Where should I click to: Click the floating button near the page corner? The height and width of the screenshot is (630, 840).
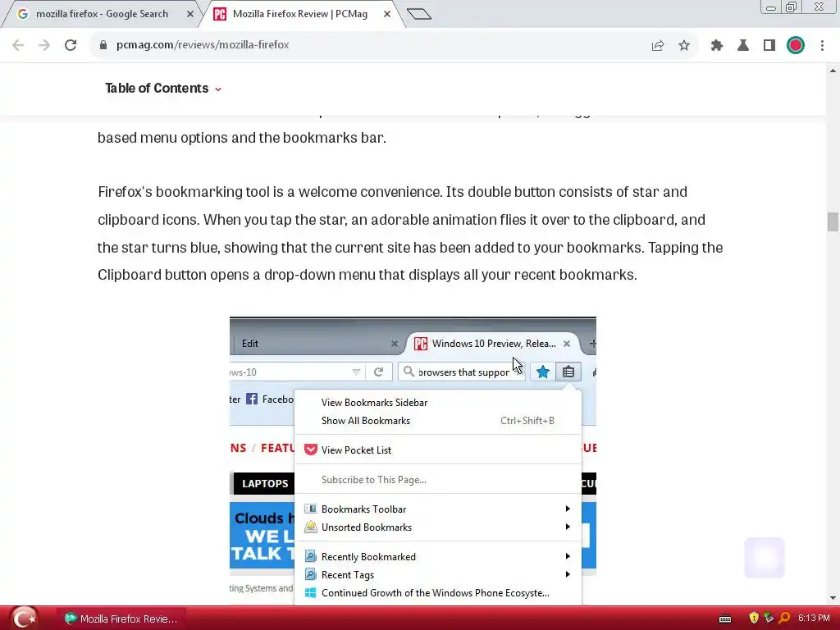(x=765, y=558)
